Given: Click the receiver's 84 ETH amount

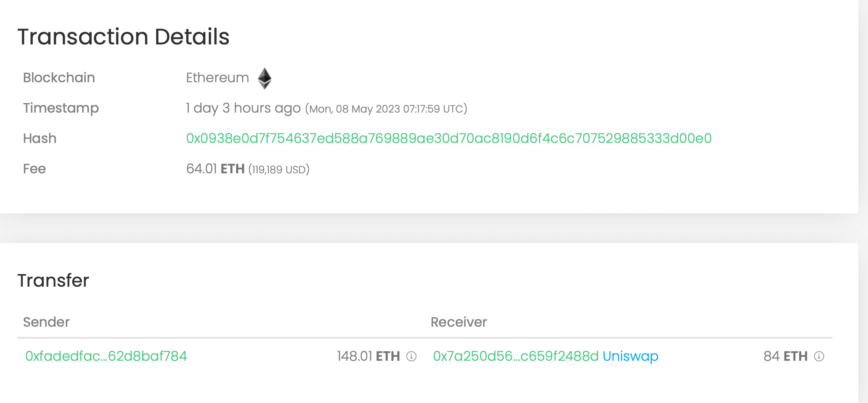Looking at the screenshot, I should pos(785,356).
